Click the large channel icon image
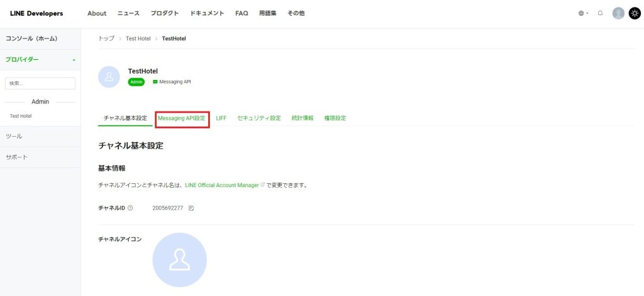The image size is (644, 296). (x=179, y=260)
